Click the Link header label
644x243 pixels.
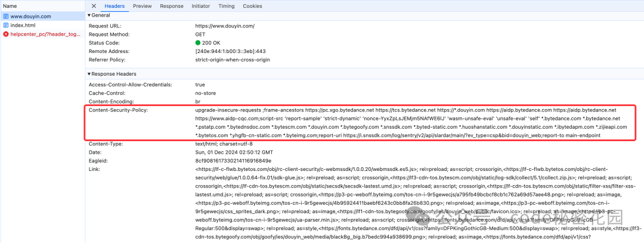tap(94, 169)
